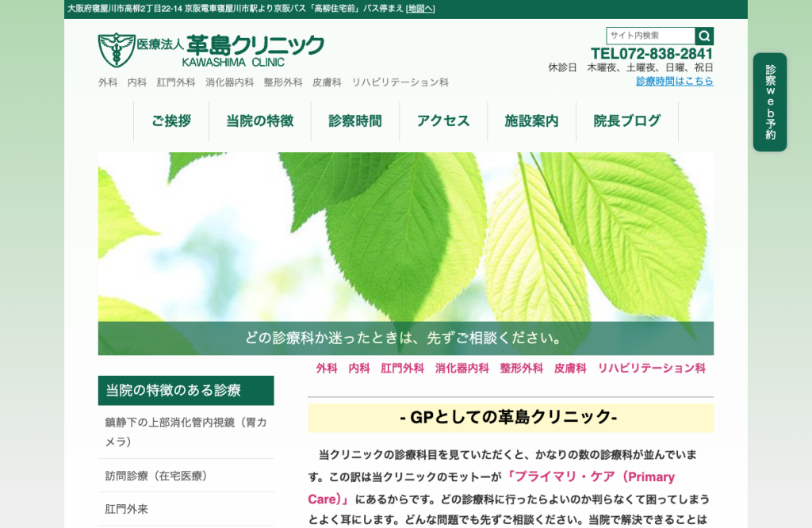Click the gray 消化器内科 text under logo
This screenshot has height=528, width=812.
tap(229, 82)
